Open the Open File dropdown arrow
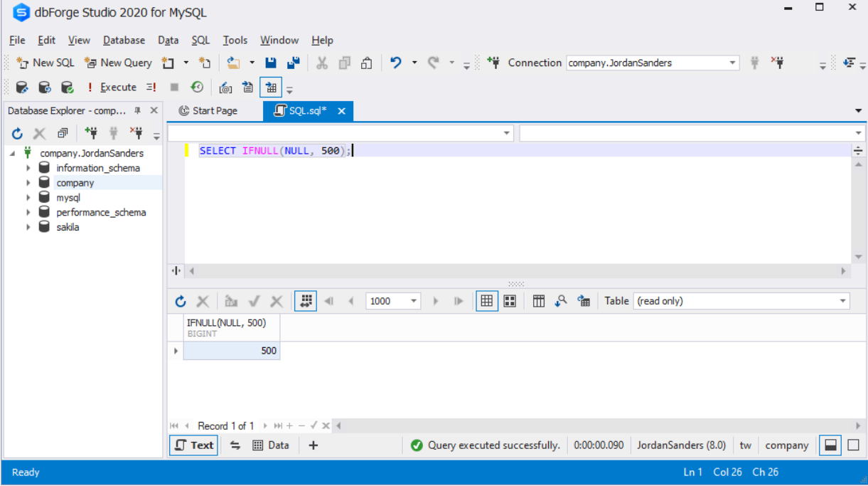This screenshot has width=868, height=486. [x=251, y=63]
